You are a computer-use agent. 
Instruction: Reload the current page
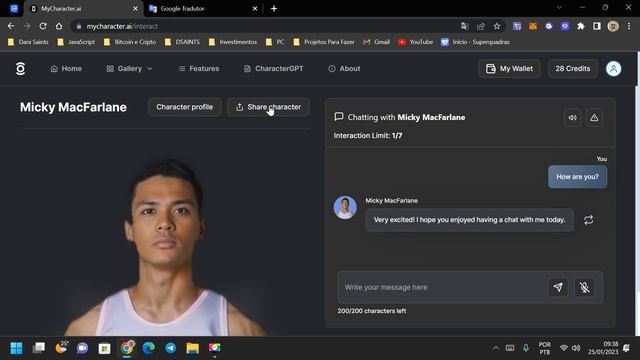pos(43,26)
